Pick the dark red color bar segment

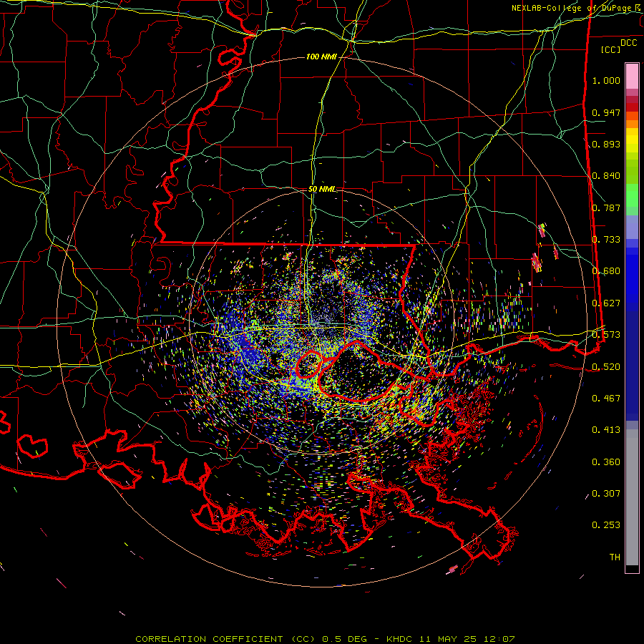pos(632,107)
